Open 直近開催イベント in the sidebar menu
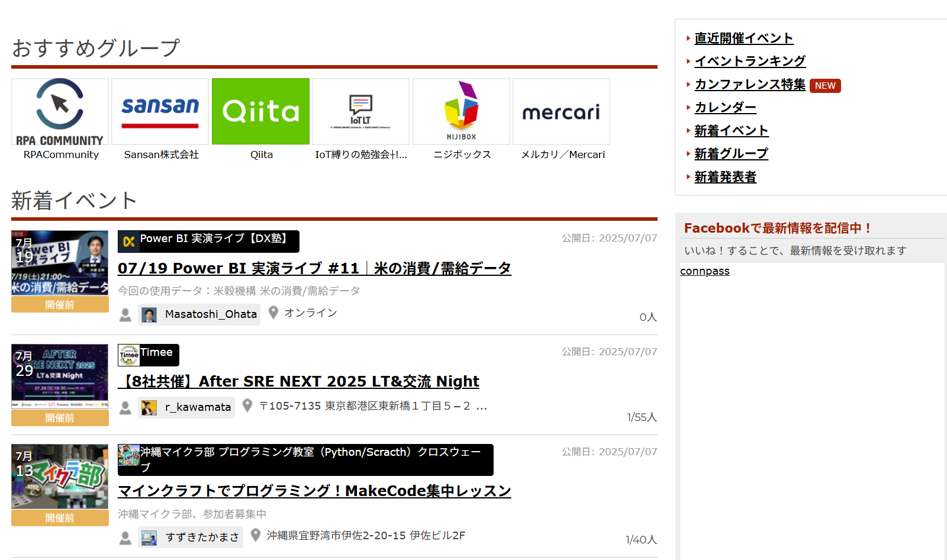 tap(743, 38)
